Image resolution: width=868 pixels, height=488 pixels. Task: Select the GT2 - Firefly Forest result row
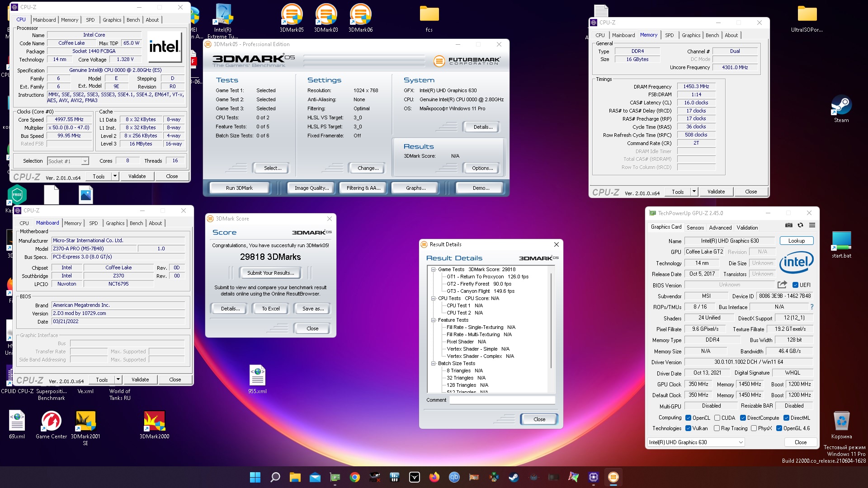pyautogui.click(x=479, y=284)
